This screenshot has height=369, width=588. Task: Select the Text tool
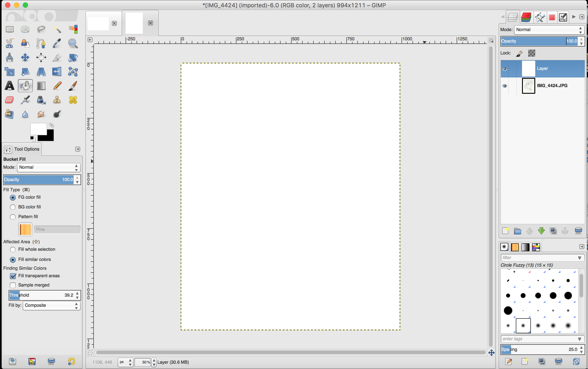[x=9, y=86]
